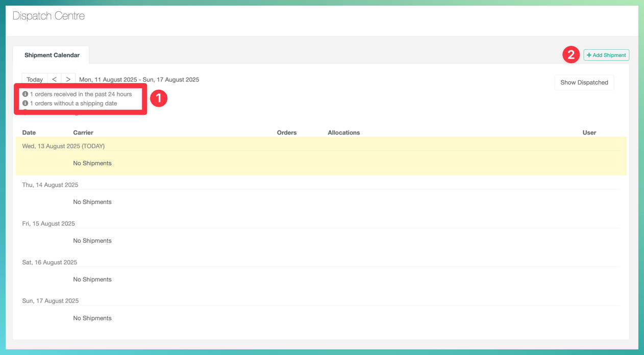
Task: Click the Carrier column header
Action: [83, 133]
